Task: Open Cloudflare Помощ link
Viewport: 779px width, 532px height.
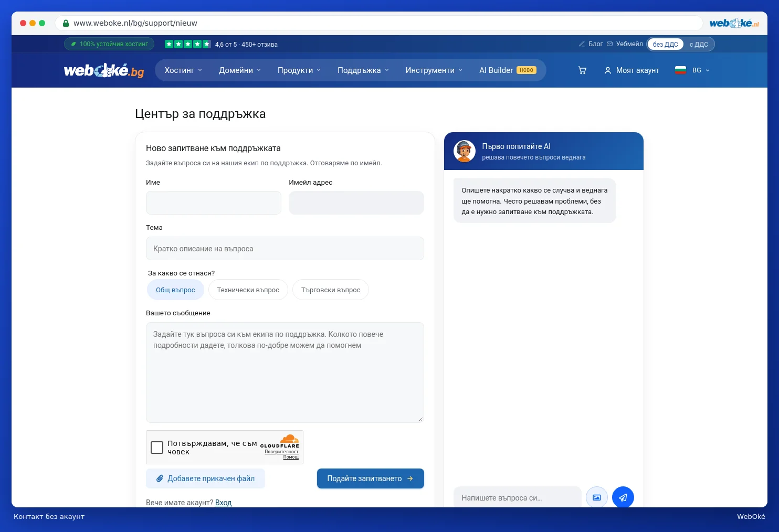Action: click(291, 457)
